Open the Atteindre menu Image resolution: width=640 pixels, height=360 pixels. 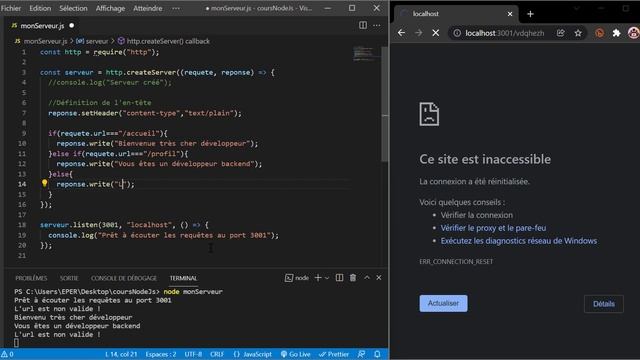click(x=147, y=8)
